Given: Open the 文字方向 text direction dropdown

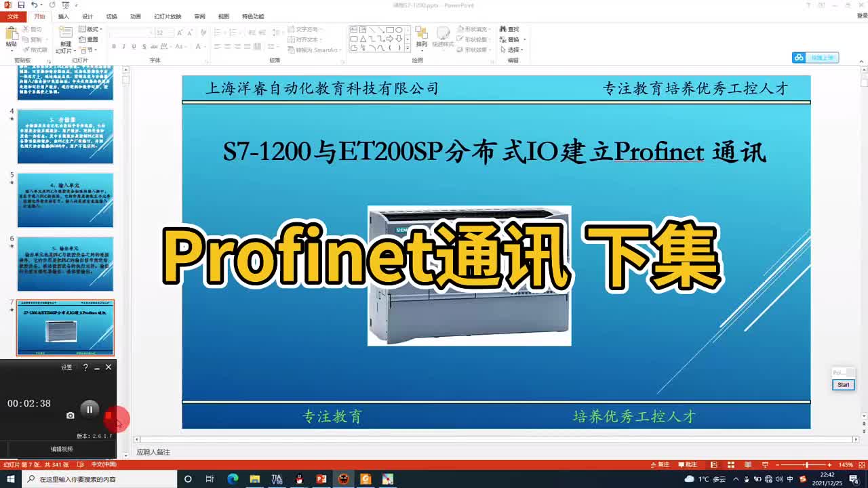Looking at the screenshot, I should pyautogui.click(x=304, y=29).
